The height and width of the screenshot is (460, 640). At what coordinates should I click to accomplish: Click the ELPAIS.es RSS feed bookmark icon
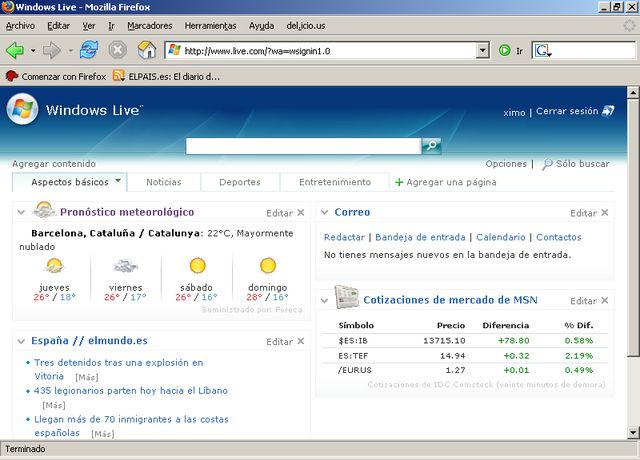pos(118,76)
